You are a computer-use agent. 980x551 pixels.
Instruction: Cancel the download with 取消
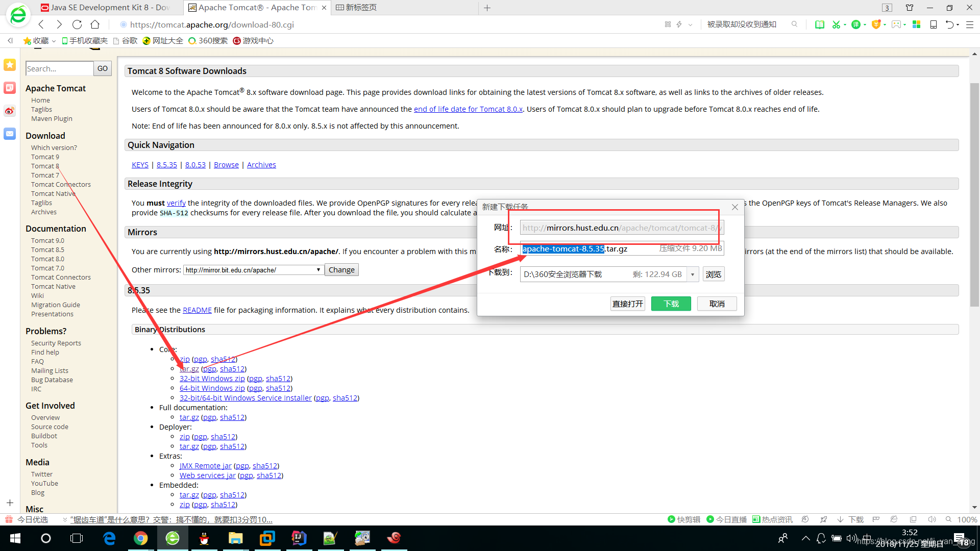click(717, 304)
